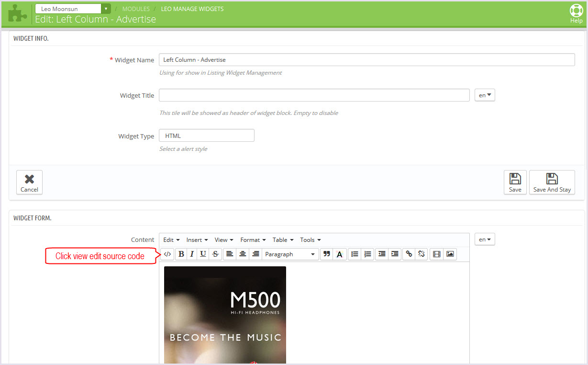Open the Tools menu in the editor
Viewport: 588px width, 365px height.
tap(311, 240)
